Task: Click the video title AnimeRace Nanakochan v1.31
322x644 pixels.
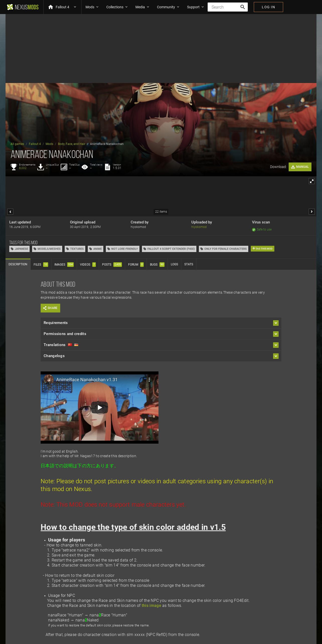Action: coord(87,380)
